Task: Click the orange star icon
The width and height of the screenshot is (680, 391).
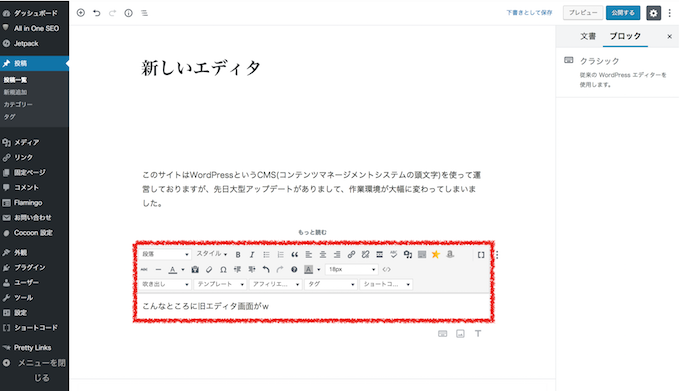Action: coord(435,254)
